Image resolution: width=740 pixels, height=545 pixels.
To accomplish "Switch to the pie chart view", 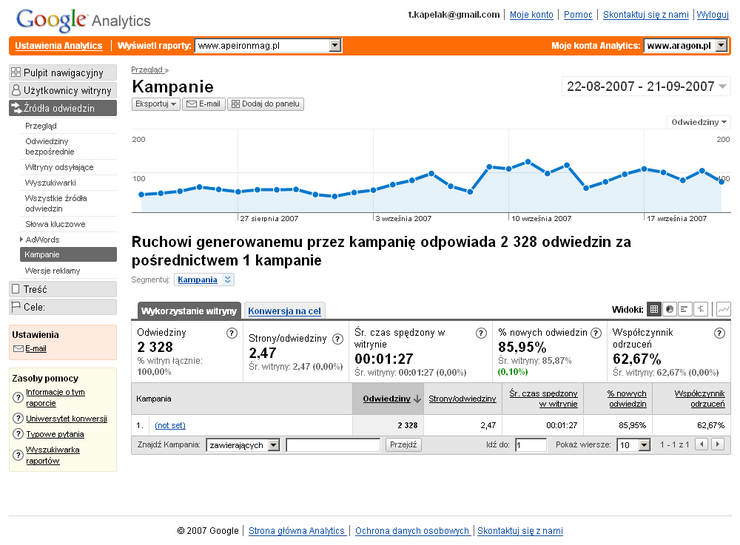I will point(670,310).
